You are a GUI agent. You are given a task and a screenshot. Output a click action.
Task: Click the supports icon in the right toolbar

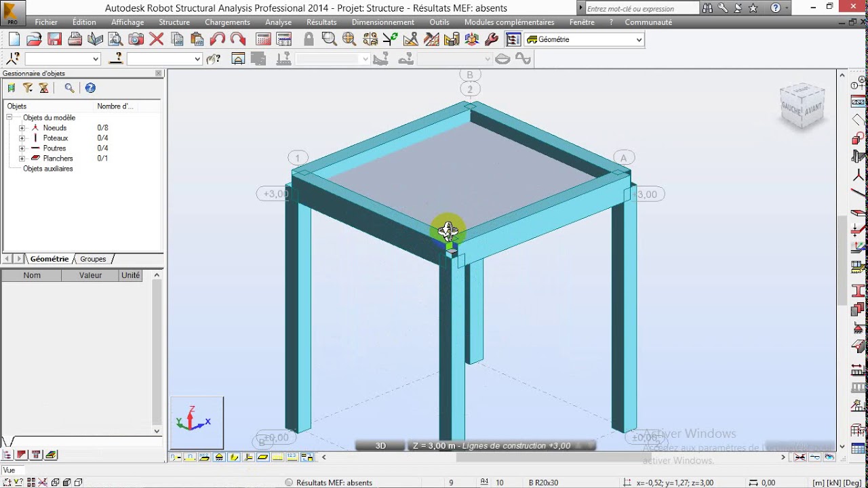(859, 329)
